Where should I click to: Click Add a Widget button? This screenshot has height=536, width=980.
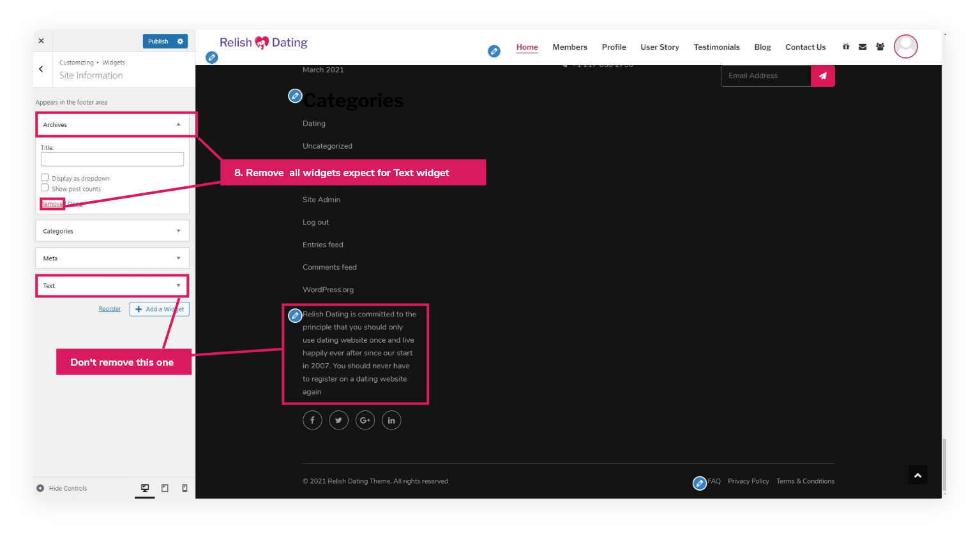(x=160, y=309)
